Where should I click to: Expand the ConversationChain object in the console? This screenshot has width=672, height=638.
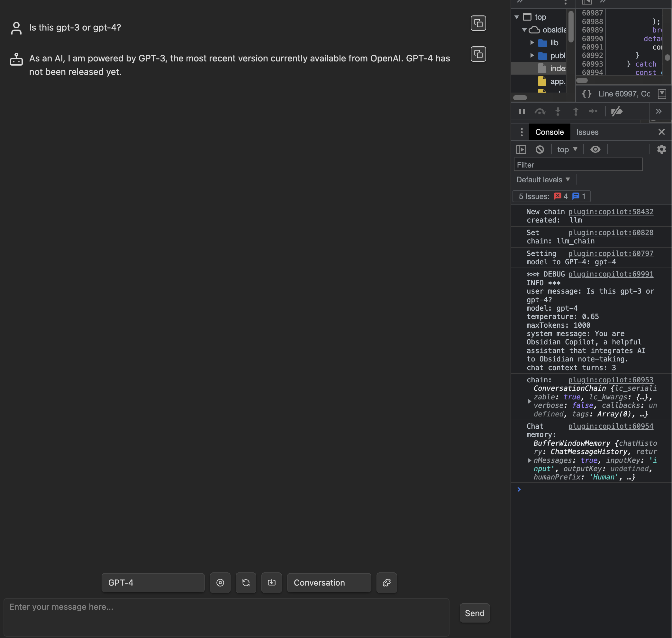click(x=529, y=401)
